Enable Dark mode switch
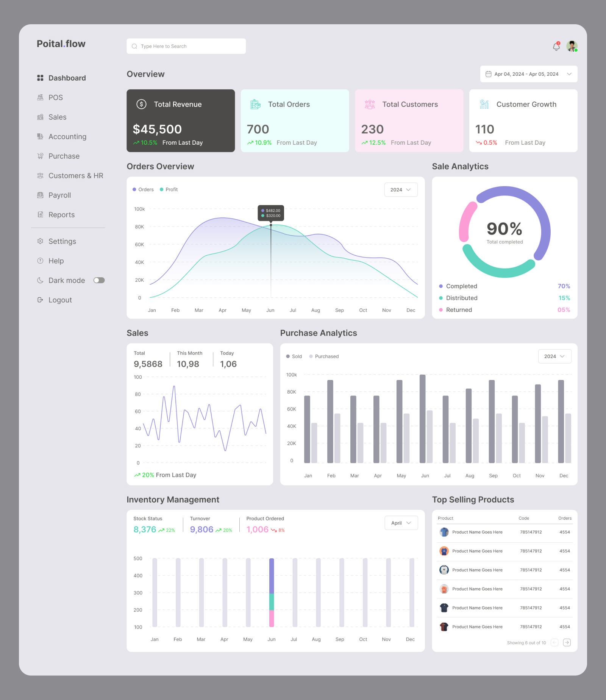The height and width of the screenshot is (700, 606). pos(98,280)
